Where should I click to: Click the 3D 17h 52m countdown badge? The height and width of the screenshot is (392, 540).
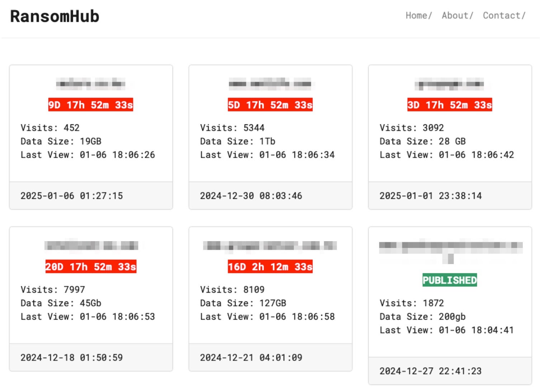coord(450,105)
